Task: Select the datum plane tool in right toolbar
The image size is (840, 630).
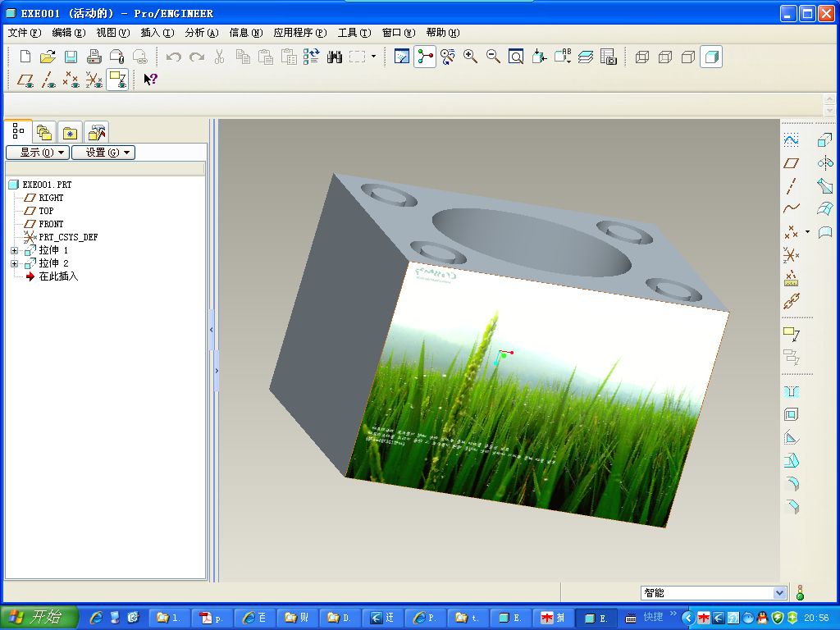Action: click(x=791, y=163)
